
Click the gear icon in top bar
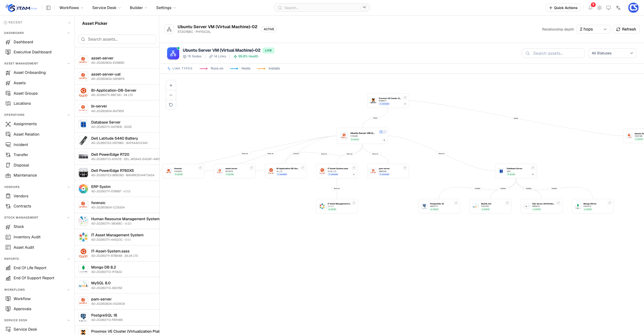[x=599, y=8]
